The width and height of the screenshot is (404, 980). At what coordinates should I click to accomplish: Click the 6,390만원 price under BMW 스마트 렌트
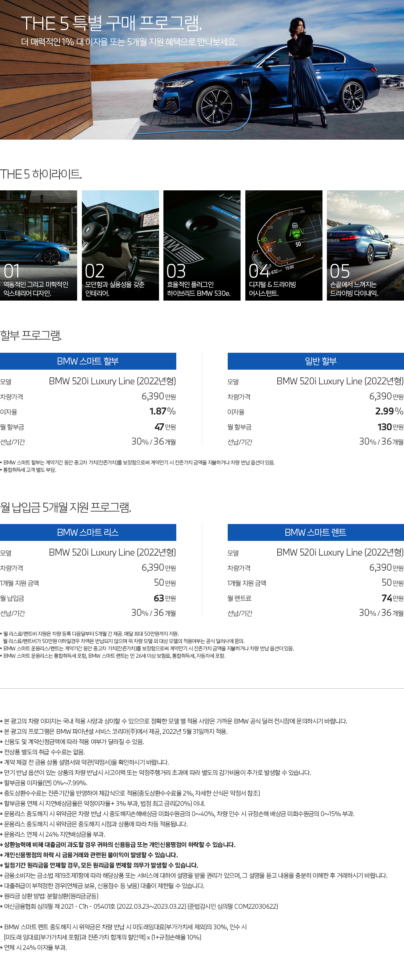tap(386, 568)
